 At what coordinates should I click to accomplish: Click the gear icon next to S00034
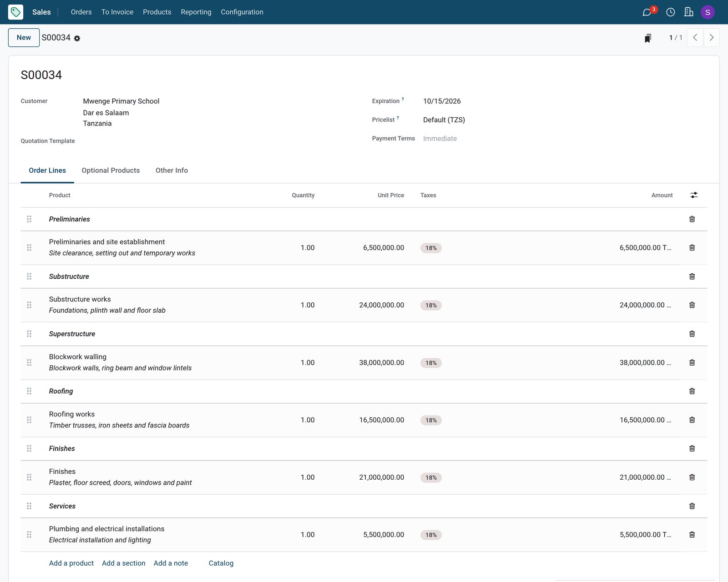click(x=77, y=38)
